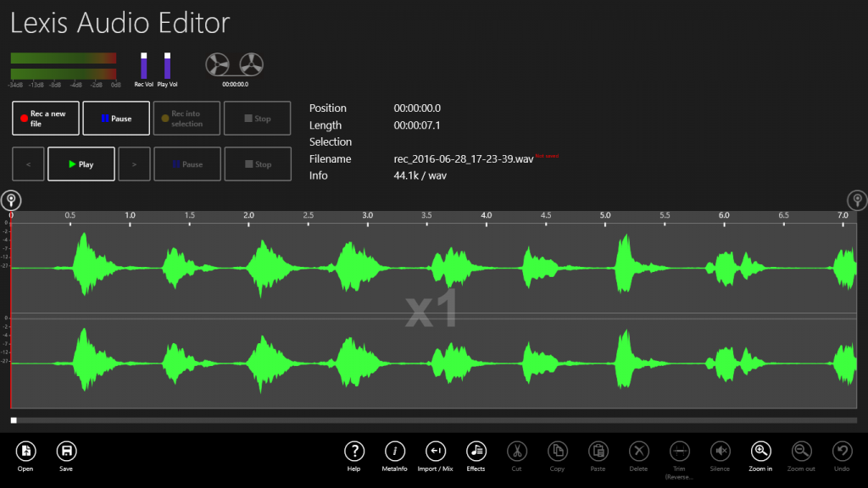This screenshot has width=868, height=488.
Task: Play the recorded audio
Action: tap(81, 164)
